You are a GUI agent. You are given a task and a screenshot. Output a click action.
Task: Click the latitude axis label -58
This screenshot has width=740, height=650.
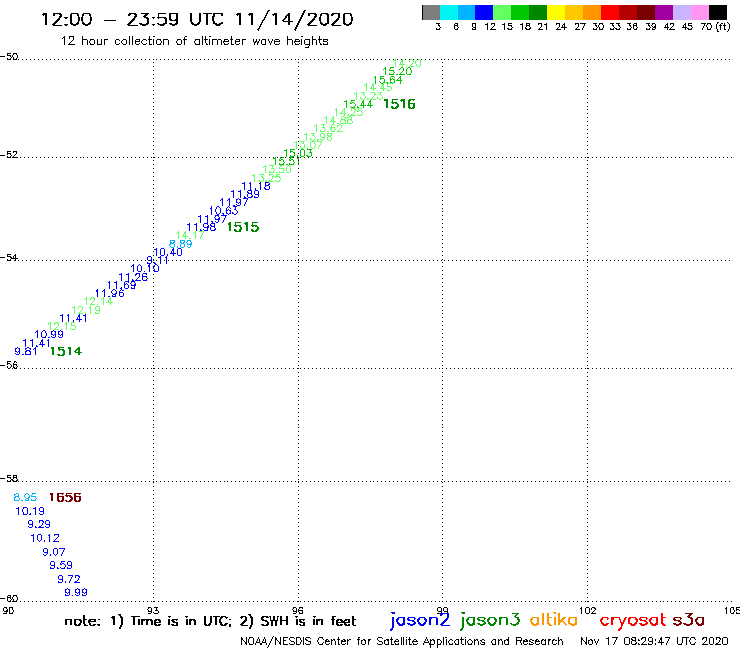9,479
